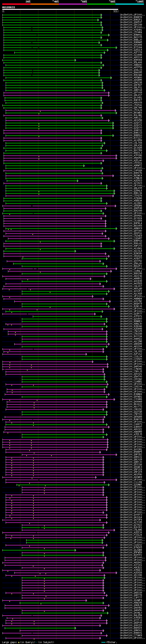The width and height of the screenshot is (146, 644).
Task: Open hit UniRef100_C6LTK8
Action: pyautogui.click(x=131, y=143)
